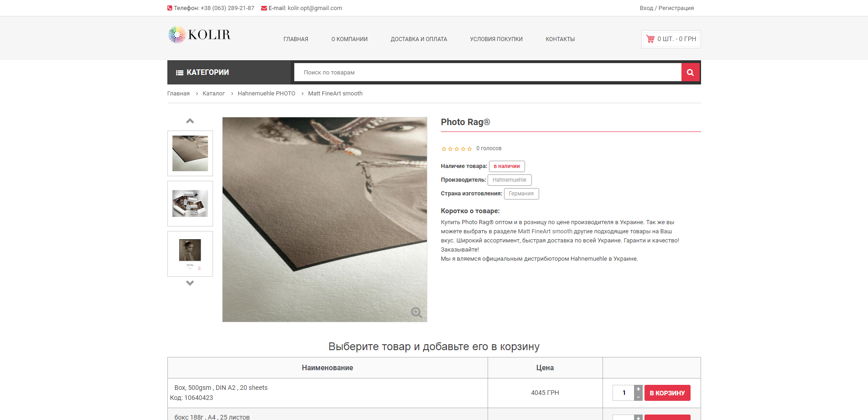This screenshot has height=420, width=868.
Task: Select the second product thumbnail with sample prints
Action: 190,204
